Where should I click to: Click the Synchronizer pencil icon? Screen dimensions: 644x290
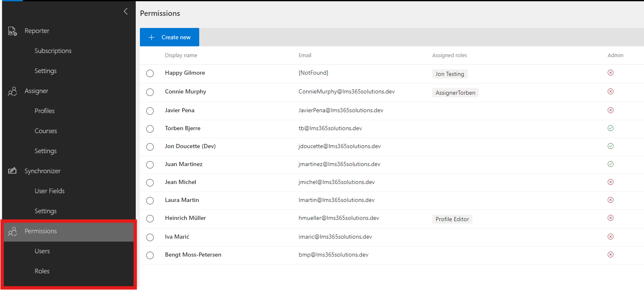[12, 171]
